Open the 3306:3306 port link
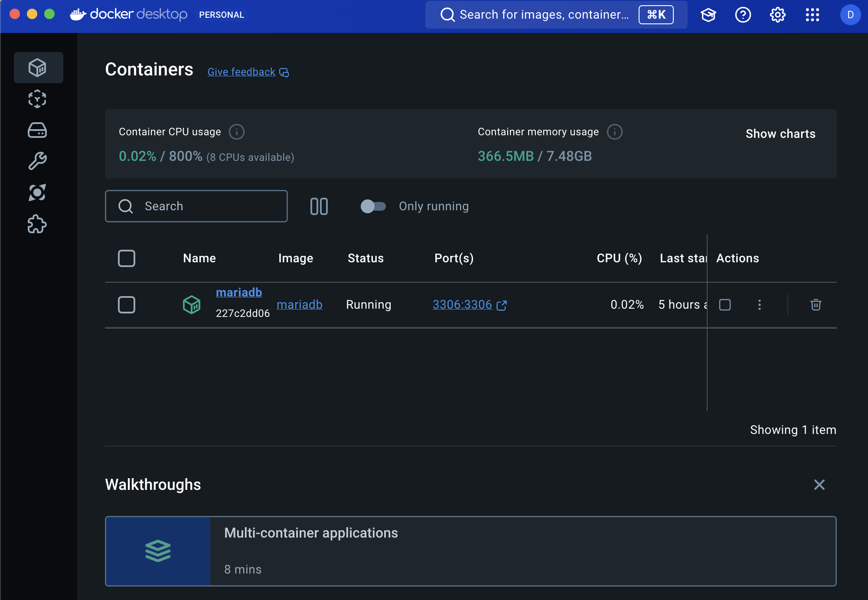Screen dimensions: 868x600 462,305
